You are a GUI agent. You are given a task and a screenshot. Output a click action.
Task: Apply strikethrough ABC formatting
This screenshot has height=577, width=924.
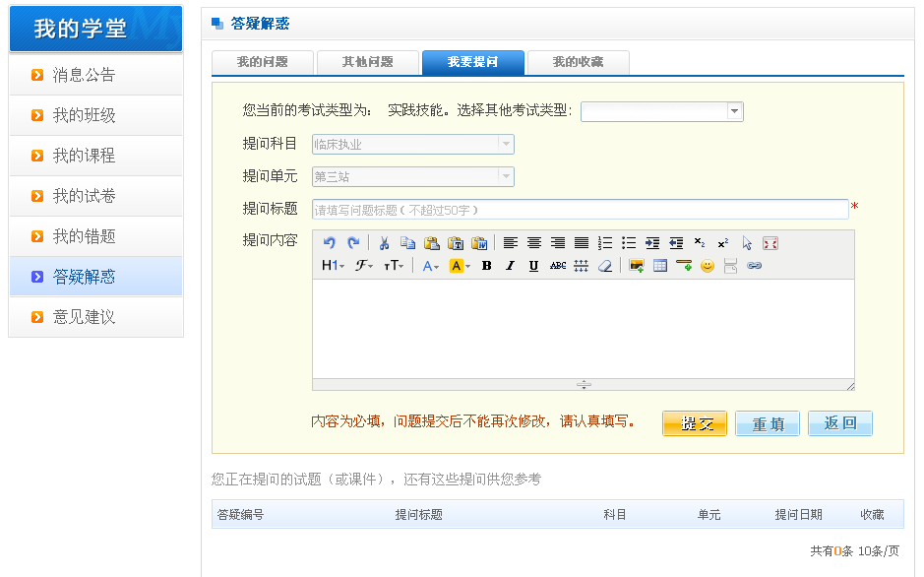point(558,266)
